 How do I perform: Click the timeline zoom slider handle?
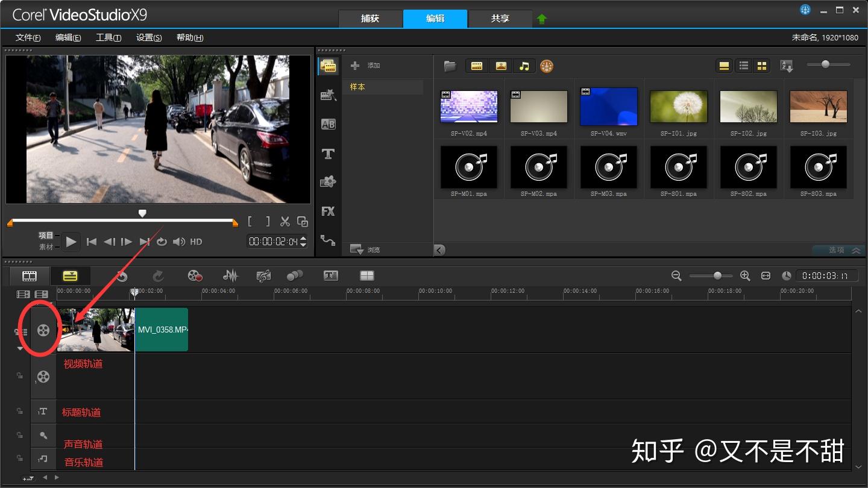pyautogui.click(x=717, y=276)
